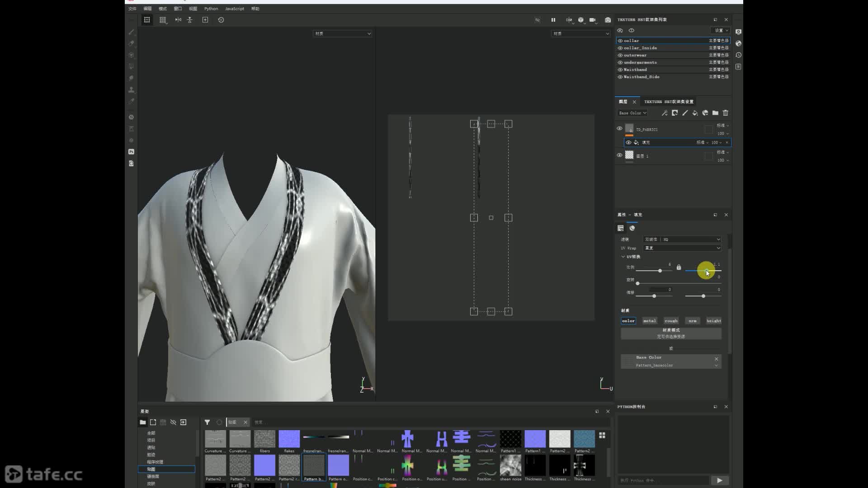Viewport: 868px width, 488px height.
Task: Toggle horizontal symmetry mirror icon
Action: click(x=178, y=20)
